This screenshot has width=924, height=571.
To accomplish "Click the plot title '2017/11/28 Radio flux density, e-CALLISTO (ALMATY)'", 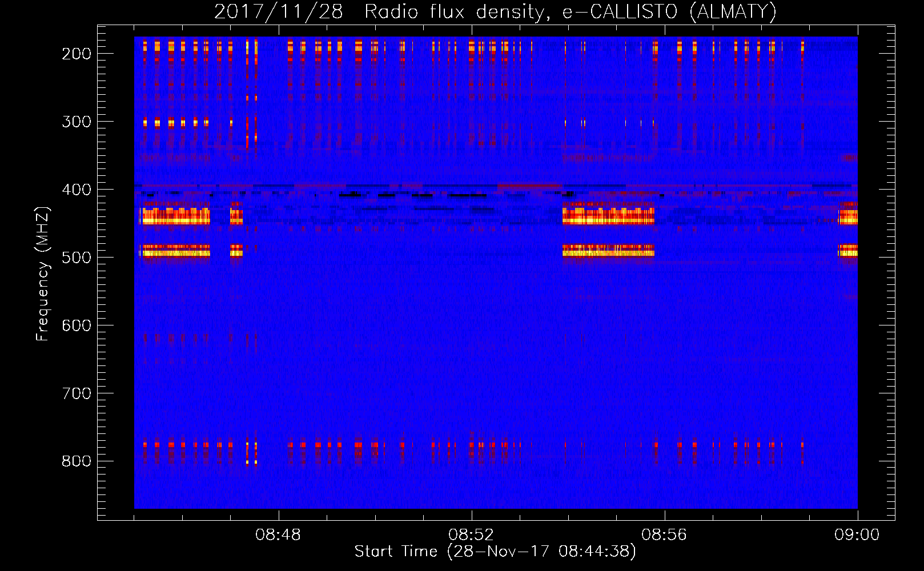I will (x=495, y=12).
